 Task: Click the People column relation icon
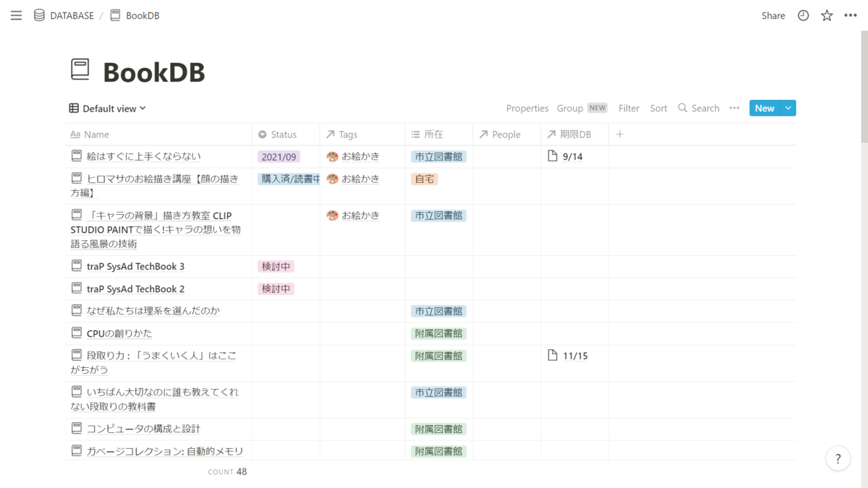(x=484, y=134)
